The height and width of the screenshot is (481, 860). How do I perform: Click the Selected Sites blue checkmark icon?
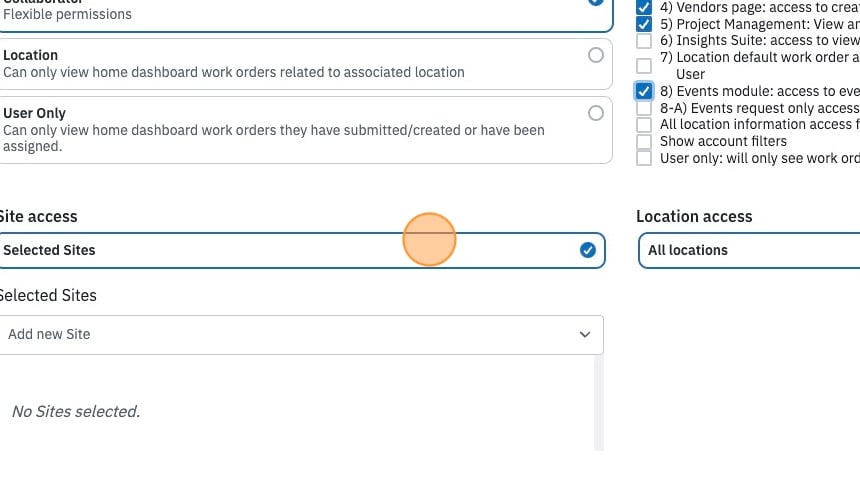587,251
